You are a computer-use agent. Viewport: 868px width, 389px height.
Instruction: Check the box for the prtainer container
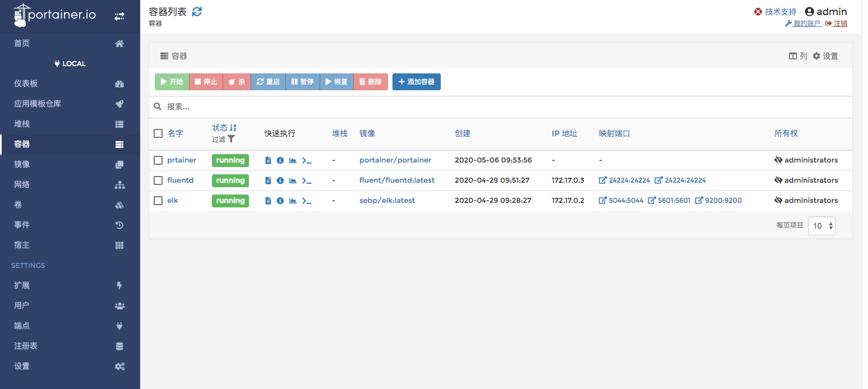(158, 160)
